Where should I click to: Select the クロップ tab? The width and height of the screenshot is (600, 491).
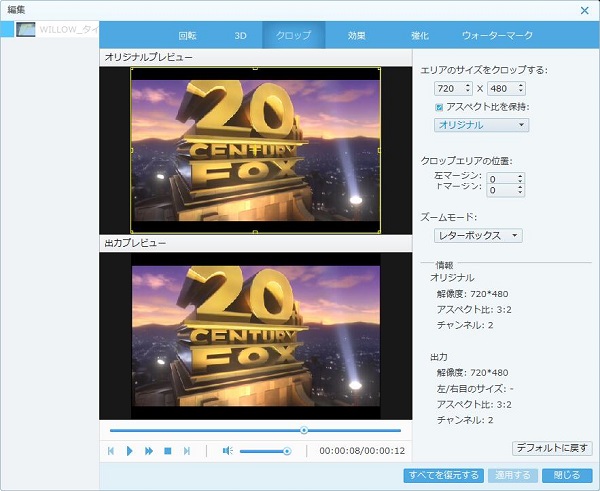pos(293,35)
